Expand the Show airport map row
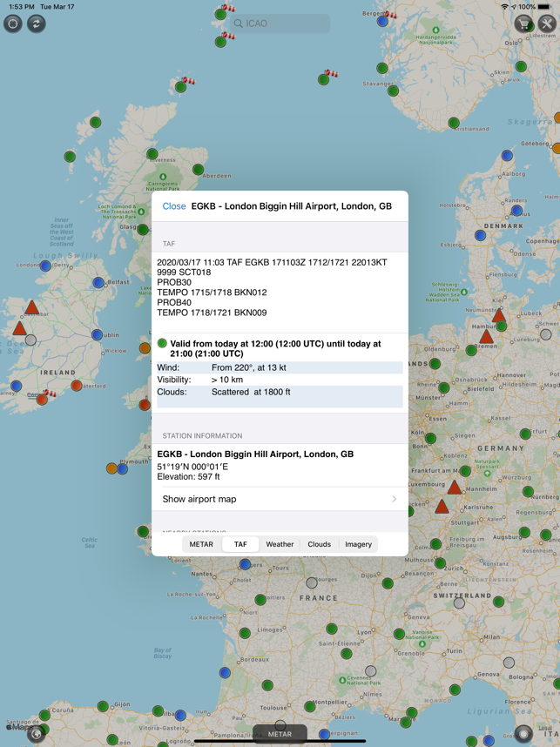This screenshot has height=747, width=560. coord(280,499)
